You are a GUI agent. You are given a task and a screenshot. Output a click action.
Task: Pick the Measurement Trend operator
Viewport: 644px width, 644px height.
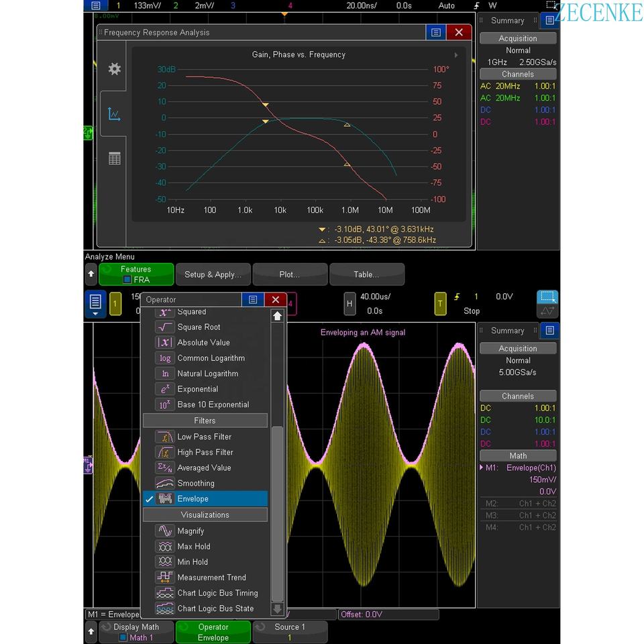pos(211,578)
